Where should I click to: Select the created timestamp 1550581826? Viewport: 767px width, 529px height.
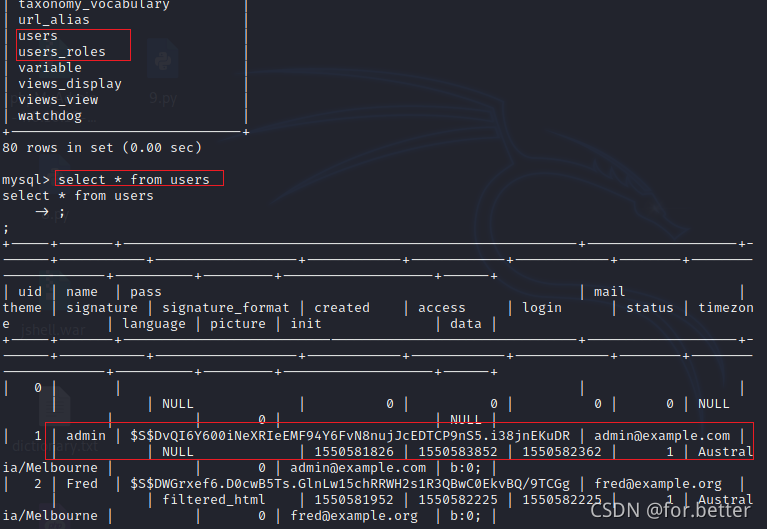[354, 452]
